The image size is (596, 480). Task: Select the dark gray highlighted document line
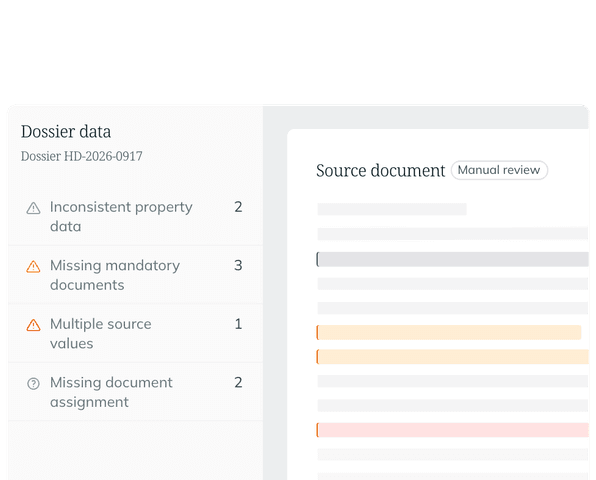(452, 259)
